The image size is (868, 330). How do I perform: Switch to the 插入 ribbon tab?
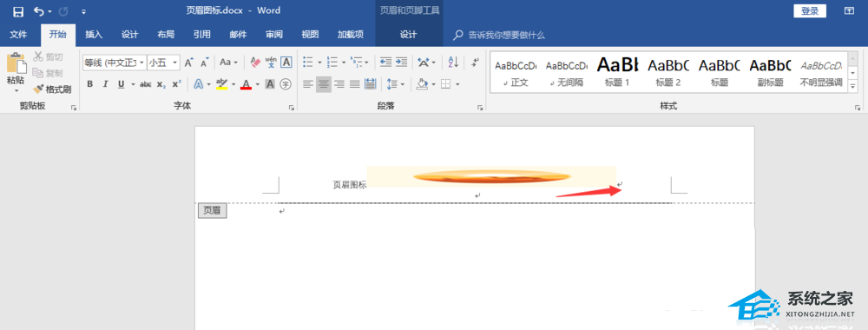click(94, 35)
